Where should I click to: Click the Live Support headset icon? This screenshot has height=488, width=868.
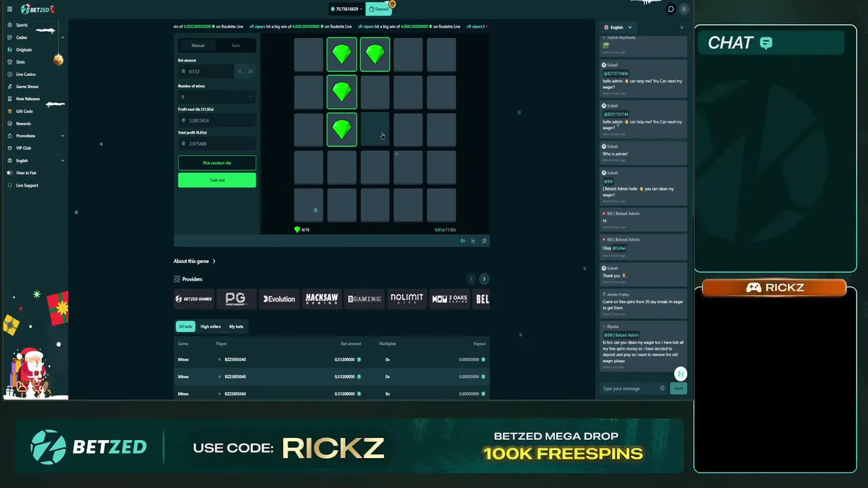pos(9,185)
